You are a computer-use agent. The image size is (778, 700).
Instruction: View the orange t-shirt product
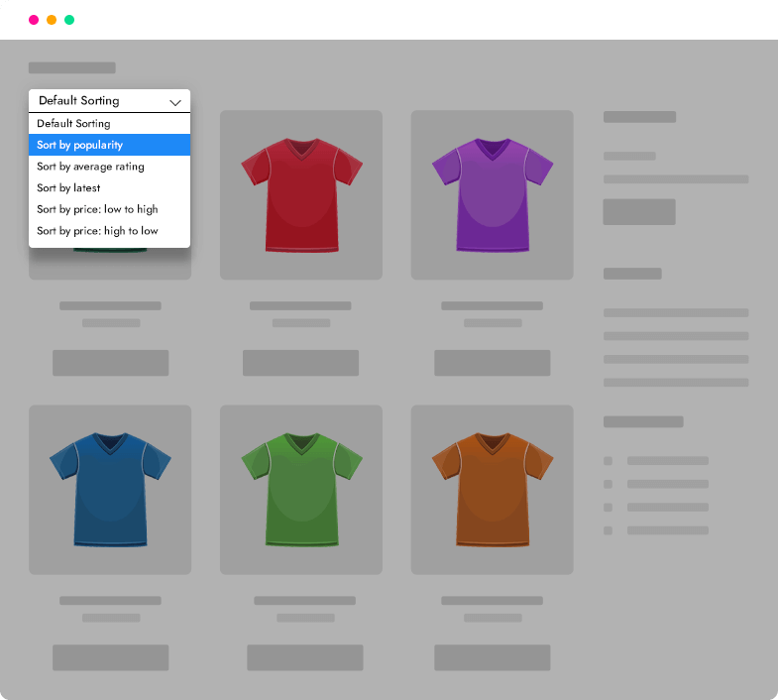tap(493, 490)
